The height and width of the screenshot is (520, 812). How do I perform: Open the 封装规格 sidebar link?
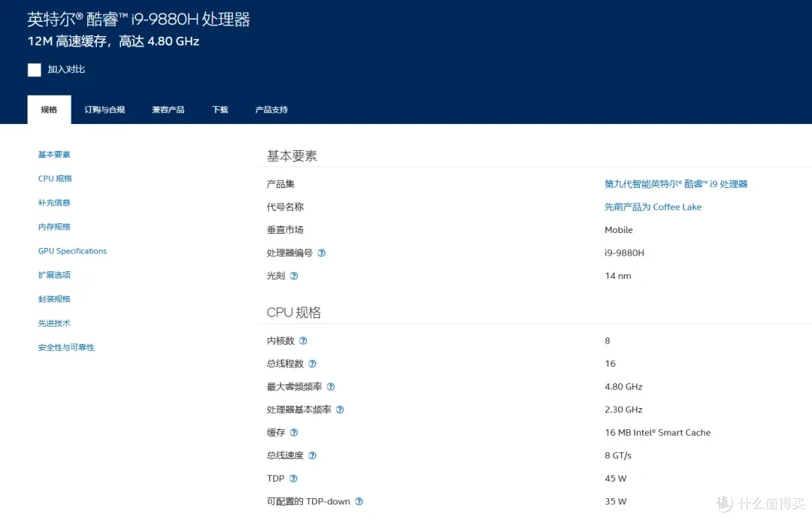point(54,299)
